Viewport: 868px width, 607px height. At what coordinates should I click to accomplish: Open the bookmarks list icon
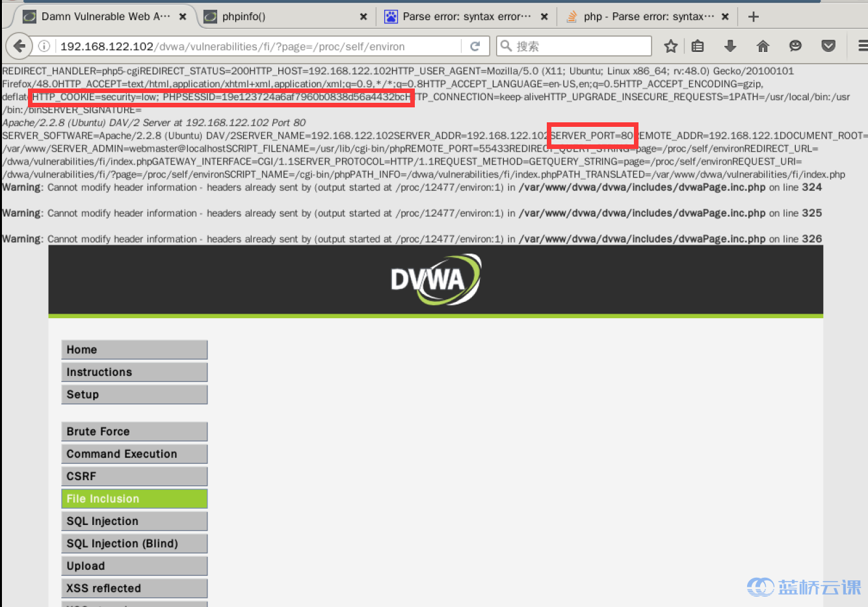coord(698,46)
